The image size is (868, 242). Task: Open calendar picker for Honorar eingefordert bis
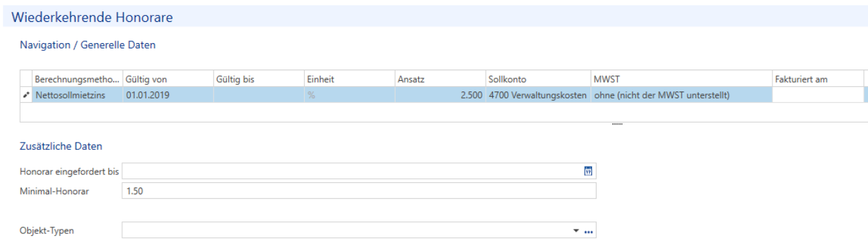[587, 171]
